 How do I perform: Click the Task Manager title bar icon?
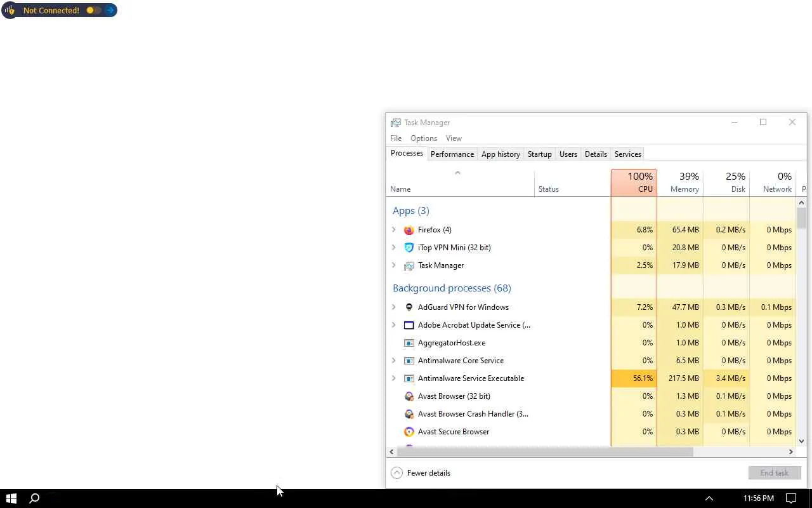coord(396,123)
